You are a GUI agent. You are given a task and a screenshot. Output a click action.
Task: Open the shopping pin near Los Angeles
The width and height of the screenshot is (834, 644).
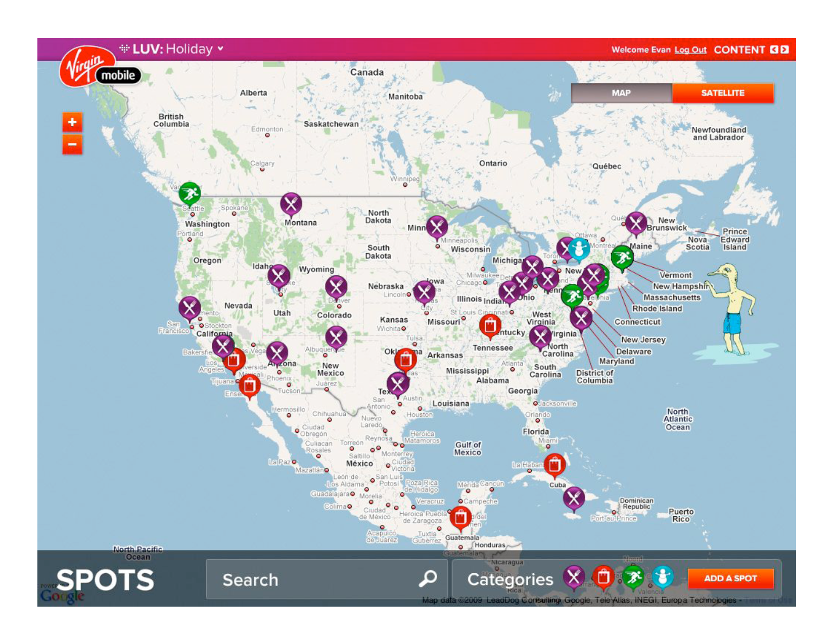(x=234, y=361)
